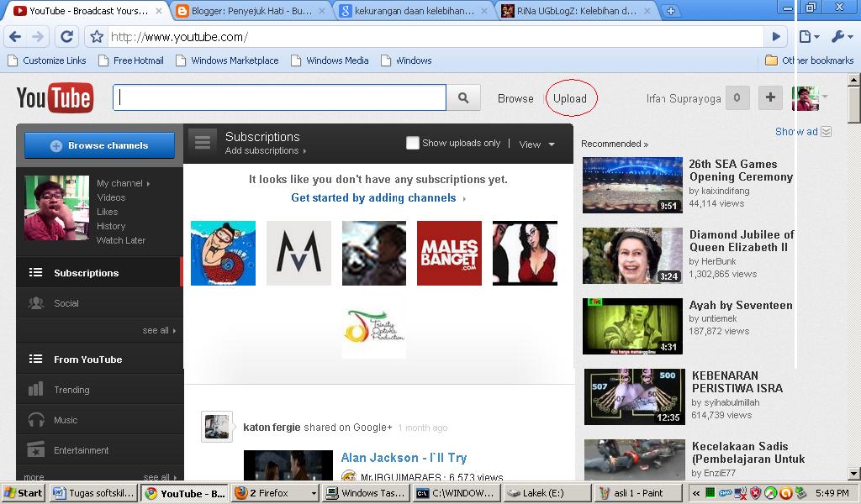The height and width of the screenshot is (504, 861).
Task: Open Customize Links bookmark
Action: tap(47, 60)
